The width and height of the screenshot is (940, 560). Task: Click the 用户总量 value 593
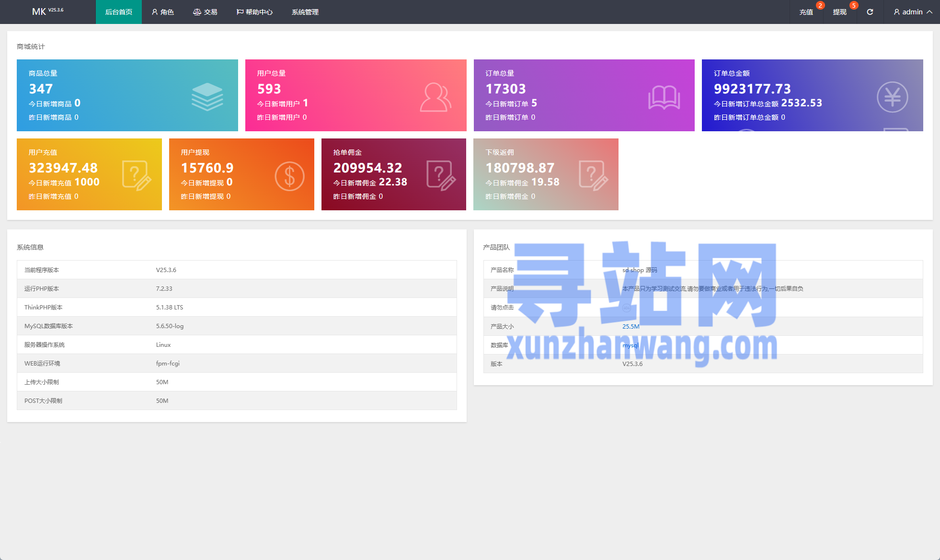click(269, 89)
